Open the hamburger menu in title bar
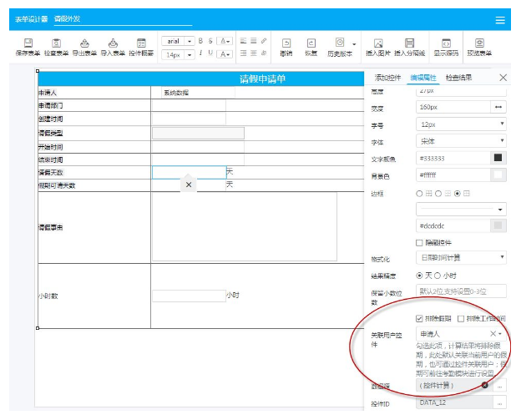 [500, 19]
